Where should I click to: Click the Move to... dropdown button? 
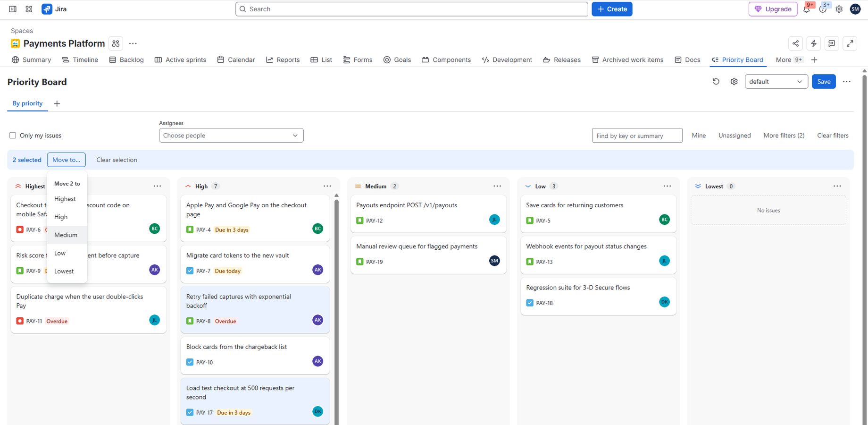(67, 160)
